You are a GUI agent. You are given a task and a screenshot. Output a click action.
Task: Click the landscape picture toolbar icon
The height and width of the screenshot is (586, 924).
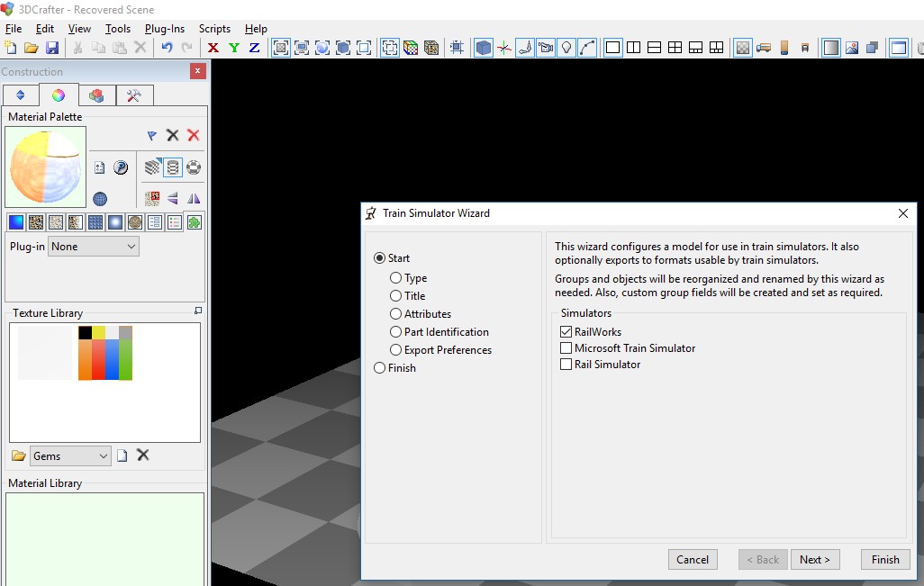coord(852,48)
